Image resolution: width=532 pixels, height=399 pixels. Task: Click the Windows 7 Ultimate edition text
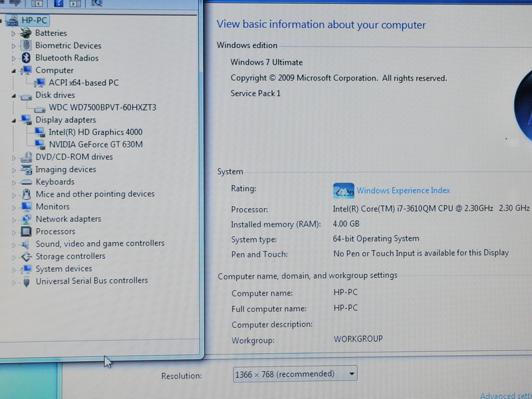coord(267,62)
